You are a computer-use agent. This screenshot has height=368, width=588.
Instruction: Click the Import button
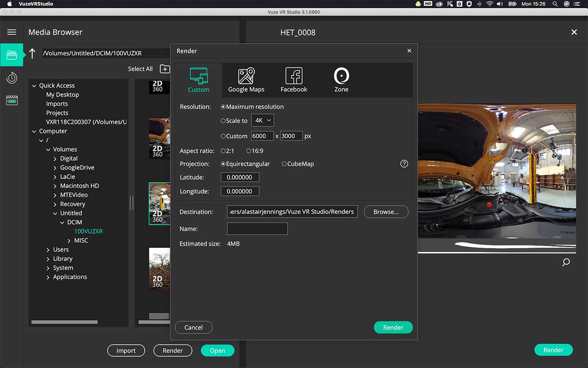point(126,351)
